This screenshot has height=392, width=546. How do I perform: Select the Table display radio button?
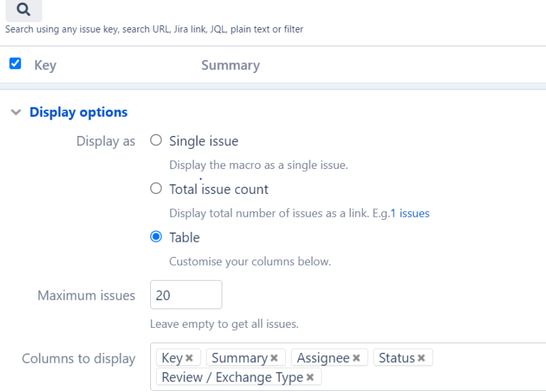156,237
